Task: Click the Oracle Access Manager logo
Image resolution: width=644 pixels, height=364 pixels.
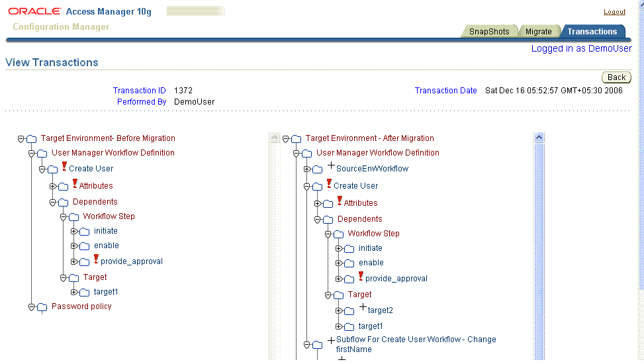Action: (x=79, y=11)
